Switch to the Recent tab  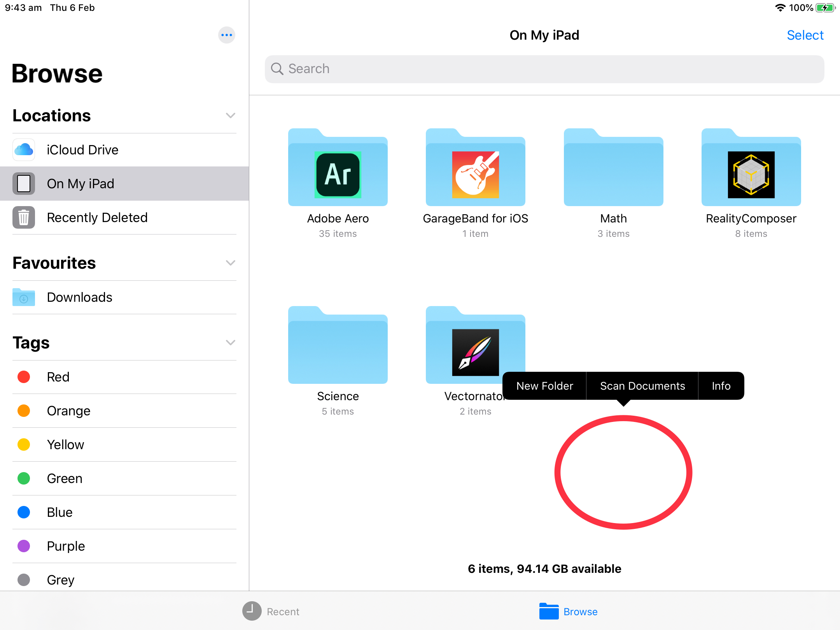[271, 611]
